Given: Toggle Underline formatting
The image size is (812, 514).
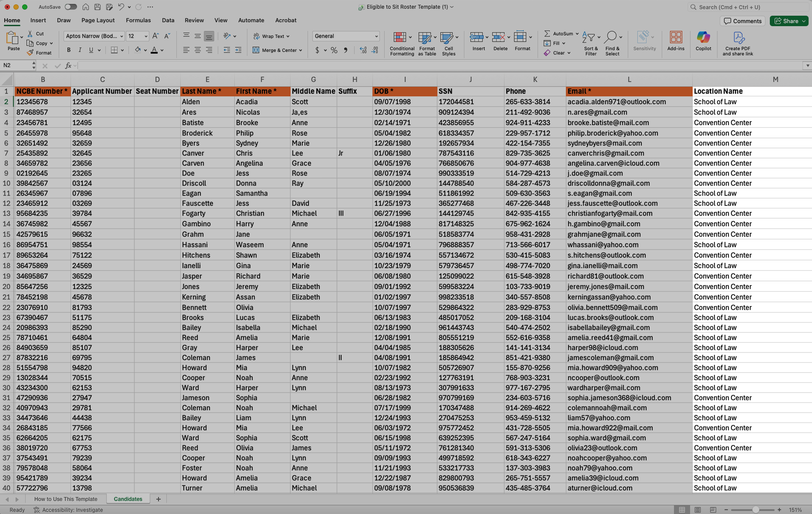Looking at the screenshot, I should (91, 50).
